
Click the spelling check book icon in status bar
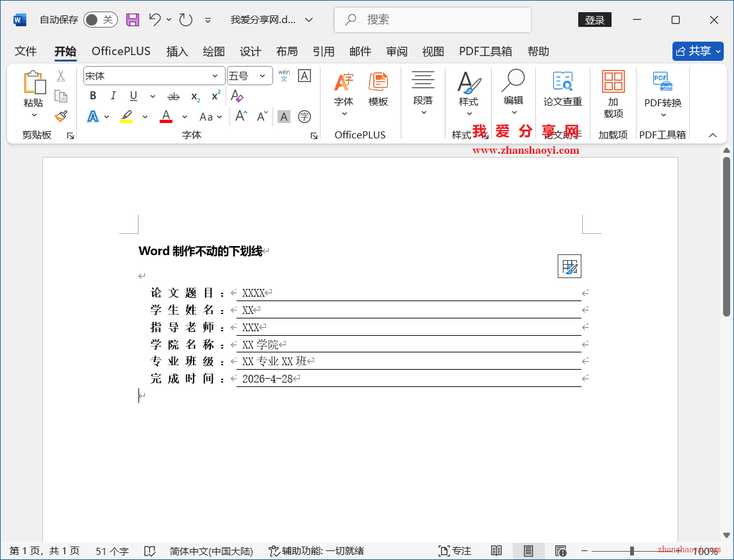click(149, 551)
